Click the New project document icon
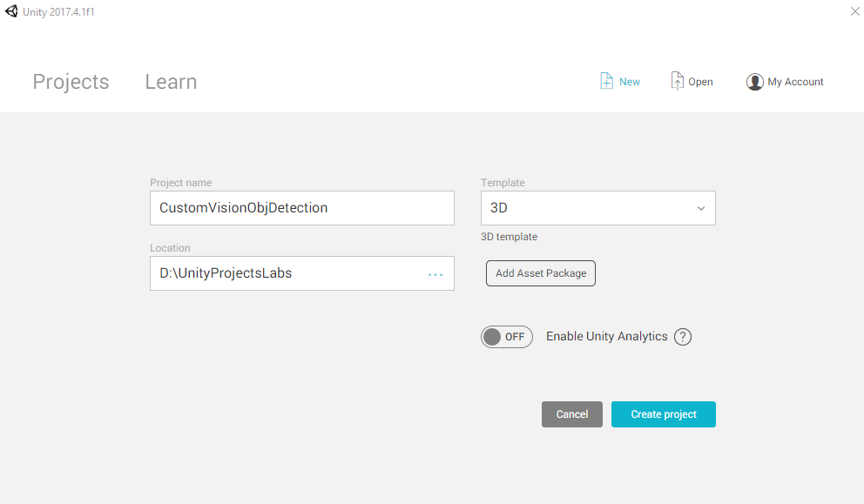This screenshot has width=864, height=504. (x=607, y=80)
